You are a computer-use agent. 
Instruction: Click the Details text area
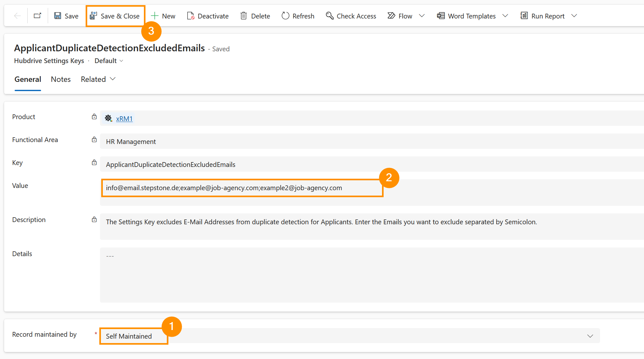[369, 275]
